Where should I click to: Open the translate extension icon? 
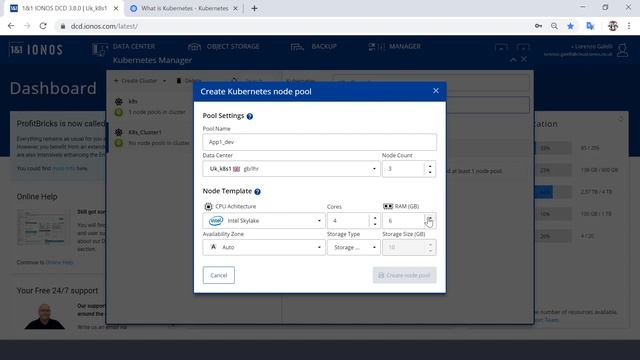coord(590,26)
